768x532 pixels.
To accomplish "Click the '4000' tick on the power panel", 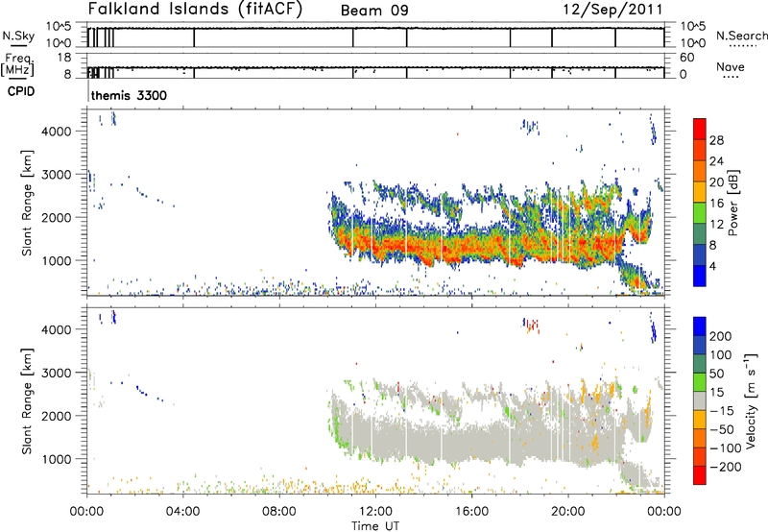I will (57, 132).
